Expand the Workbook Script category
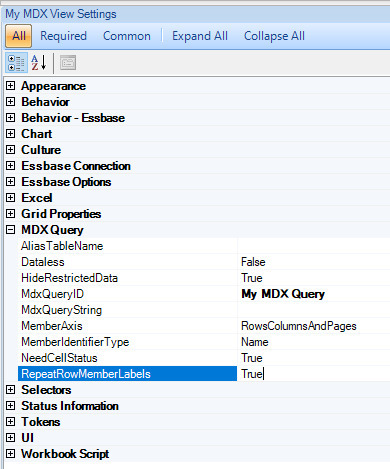This screenshot has width=390, height=469. tap(11, 454)
